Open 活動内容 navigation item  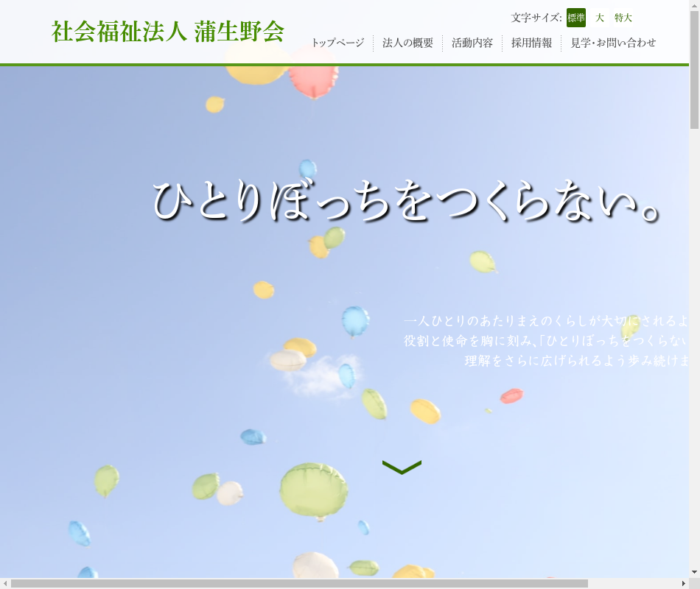[x=472, y=43]
